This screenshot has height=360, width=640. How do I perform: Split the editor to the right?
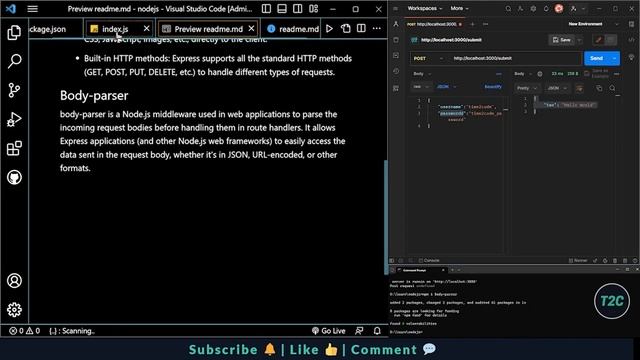(x=361, y=29)
